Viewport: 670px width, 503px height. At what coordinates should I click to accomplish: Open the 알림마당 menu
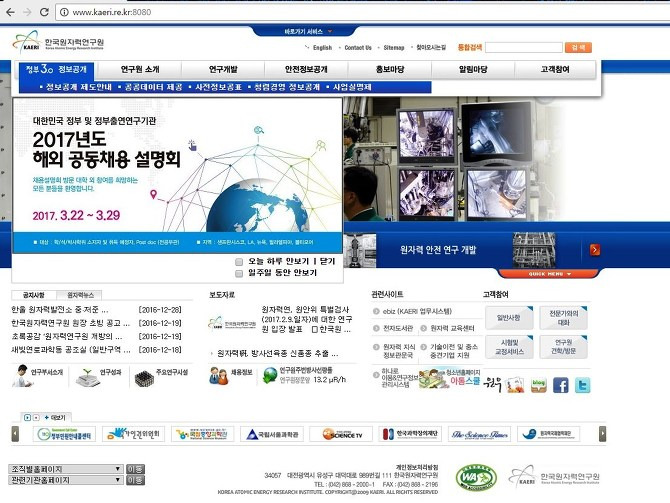coord(473,69)
